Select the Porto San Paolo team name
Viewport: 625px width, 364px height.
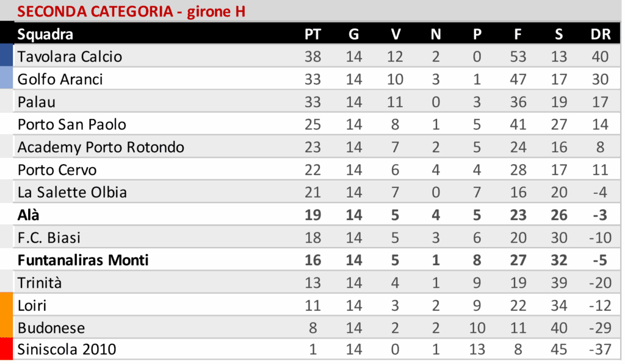click(72, 124)
